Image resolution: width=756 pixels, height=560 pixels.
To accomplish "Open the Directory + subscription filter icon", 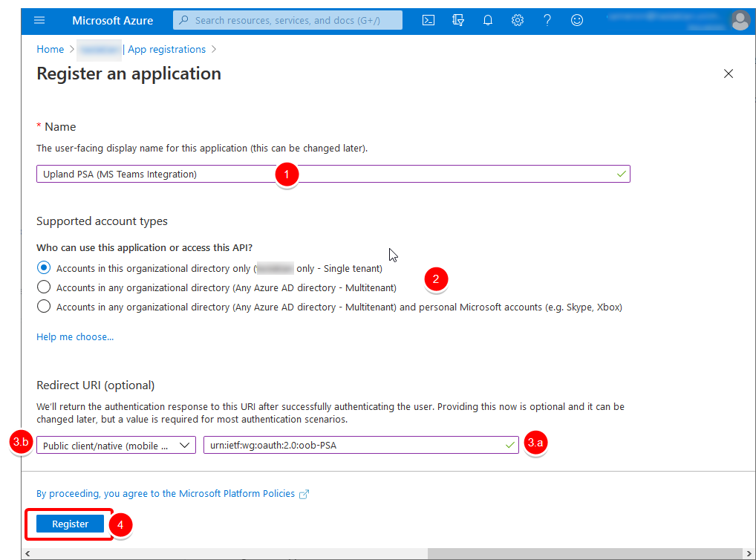I will click(458, 20).
